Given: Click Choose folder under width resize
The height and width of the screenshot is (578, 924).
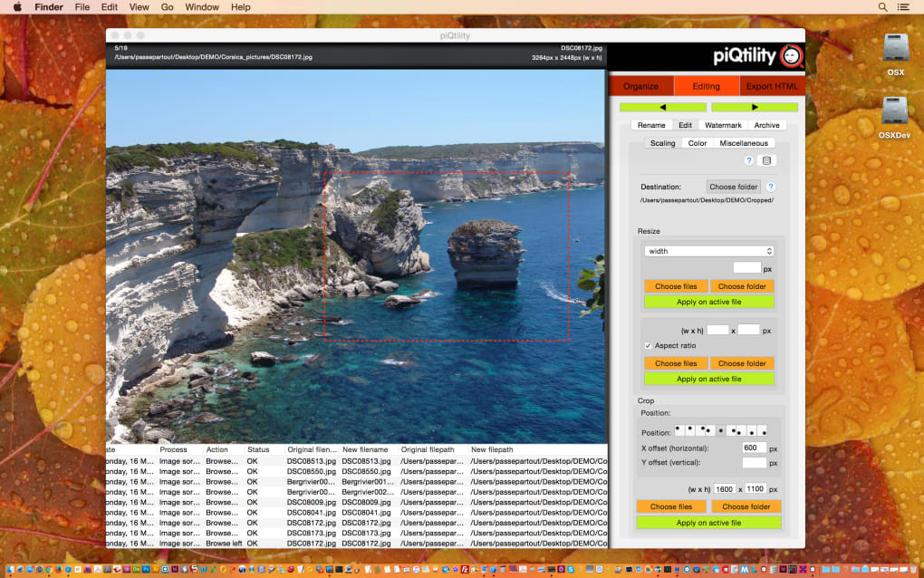Looking at the screenshot, I should [x=742, y=286].
